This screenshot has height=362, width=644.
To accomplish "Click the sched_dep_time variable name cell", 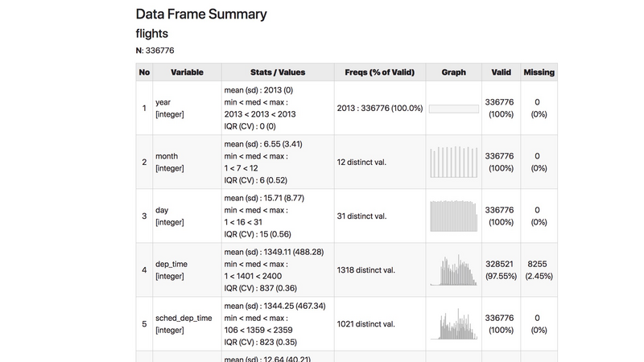I will (x=184, y=323).
